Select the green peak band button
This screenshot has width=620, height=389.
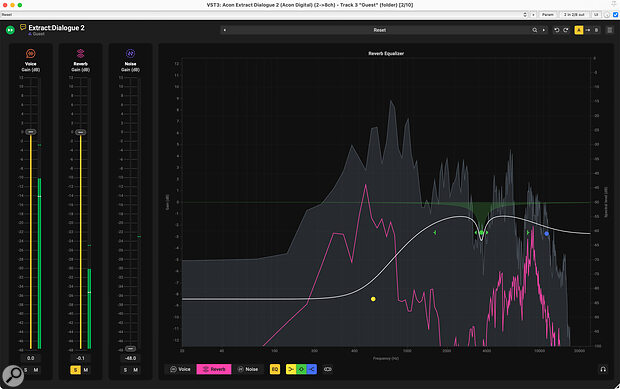[301, 369]
